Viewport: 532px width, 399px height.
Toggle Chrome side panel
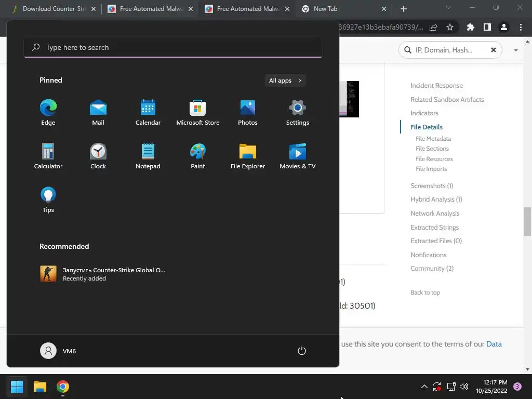pos(487,27)
